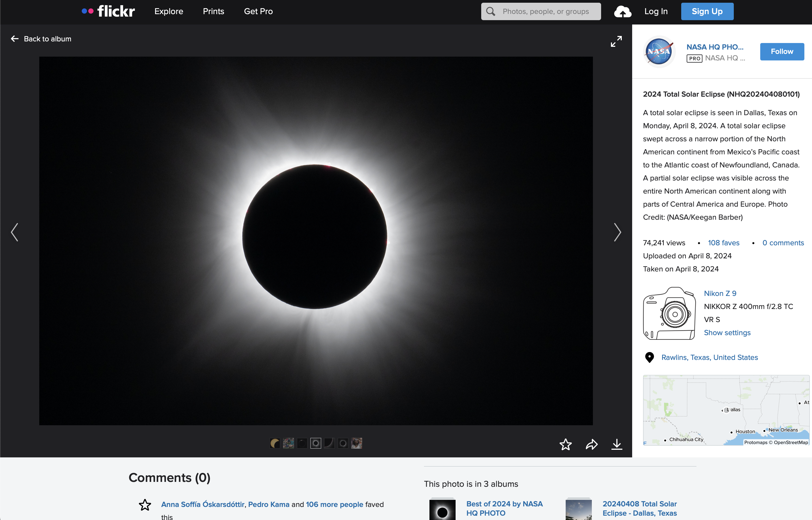812x520 pixels.
Task: Download the photo
Action: tap(617, 444)
